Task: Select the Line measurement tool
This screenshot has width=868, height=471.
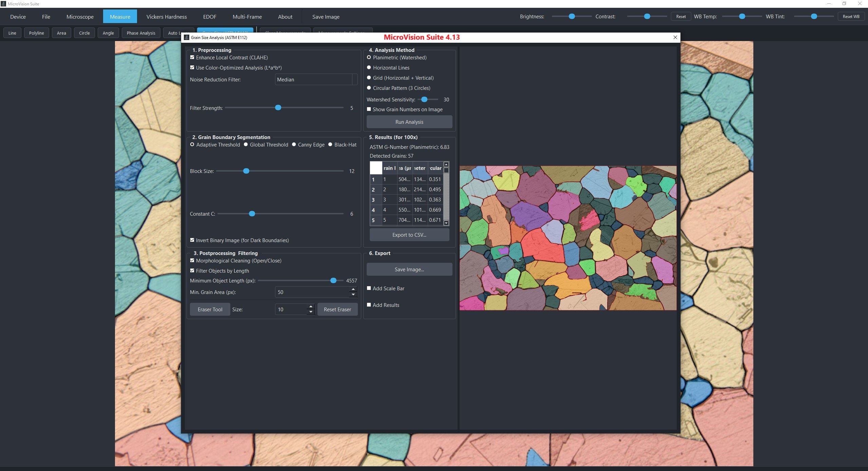Action: (x=12, y=33)
